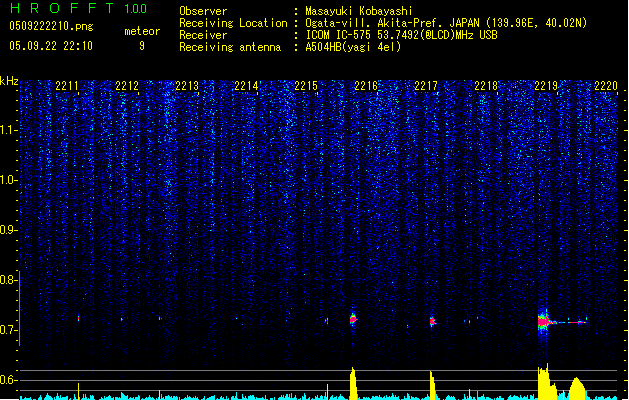Click the kHz axis unit label
Viewport: 629px width, 400px height.
tap(9, 81)
